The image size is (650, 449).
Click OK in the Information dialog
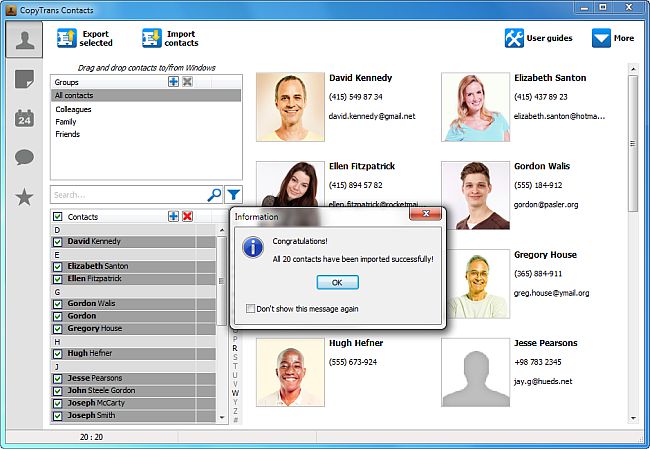coord(337,282)
